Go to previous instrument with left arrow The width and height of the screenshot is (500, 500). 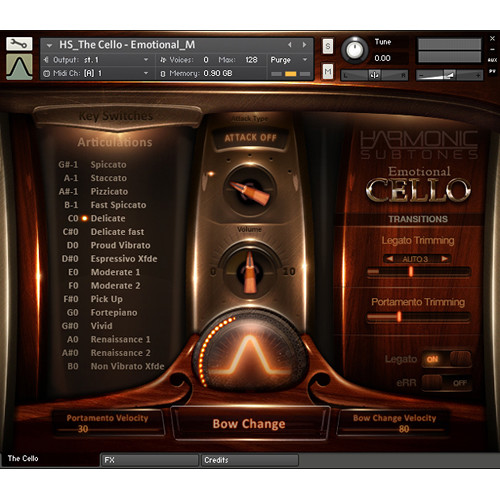(x=290, y=45)
